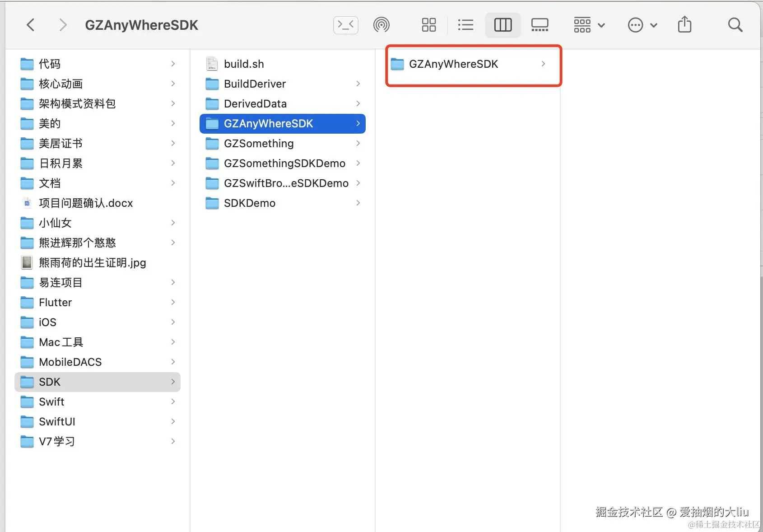The width and height of the screenshot is (763, 532).
Task: Click the GZSwiftBro...eSDKDemo folder icon
Action: pos(212,183)
